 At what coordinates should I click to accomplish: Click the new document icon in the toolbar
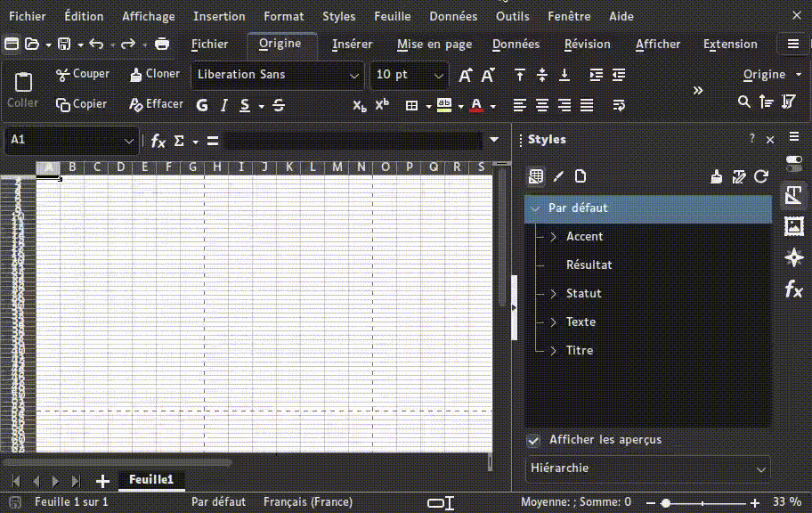(x=12, y=44)
